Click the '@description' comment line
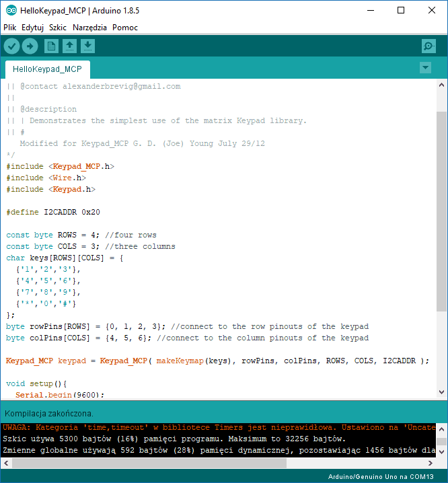Viewport: 448px width, 483px height. (x=48, y=109)
